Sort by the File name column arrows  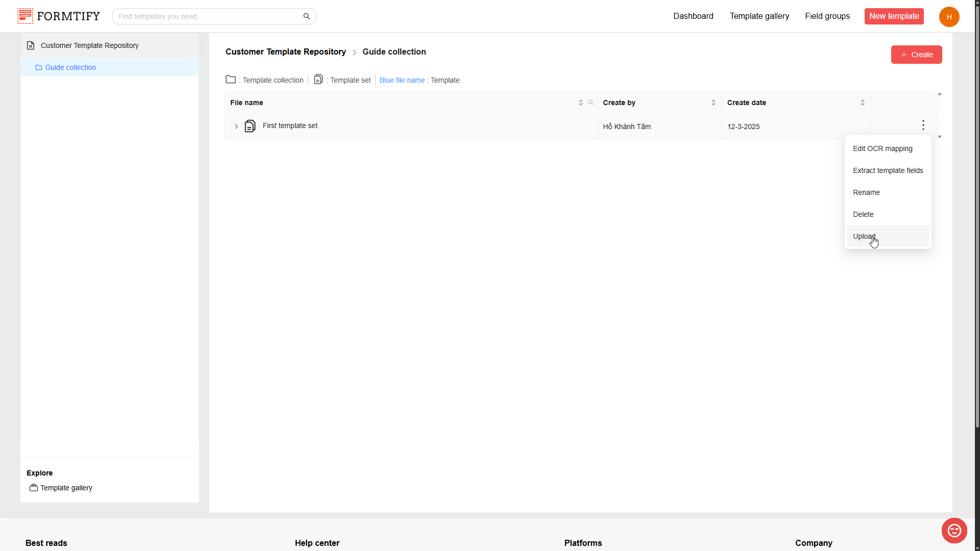(580, 103)
